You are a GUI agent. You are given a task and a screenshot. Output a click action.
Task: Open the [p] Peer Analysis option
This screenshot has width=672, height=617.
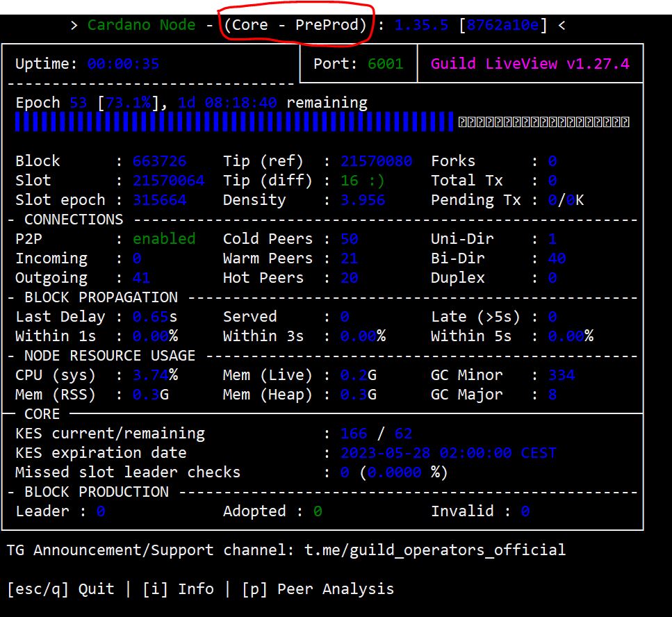[318, 589]
